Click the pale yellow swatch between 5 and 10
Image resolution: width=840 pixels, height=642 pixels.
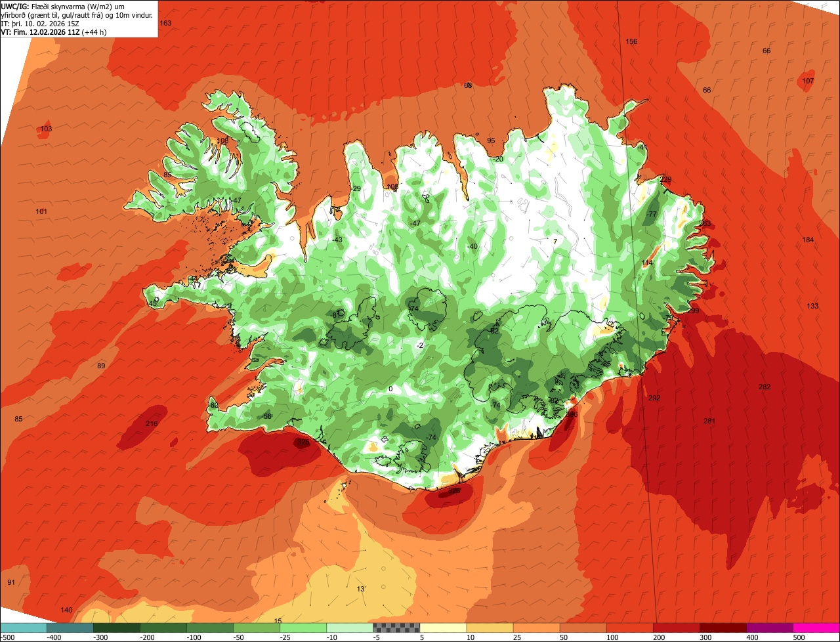(x=443, y=628)
